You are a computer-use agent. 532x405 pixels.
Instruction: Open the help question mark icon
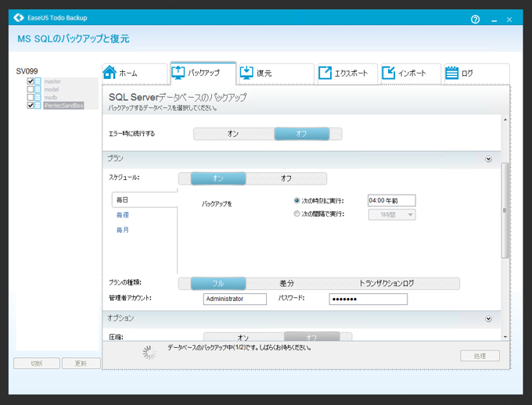[x=475, y=20]
